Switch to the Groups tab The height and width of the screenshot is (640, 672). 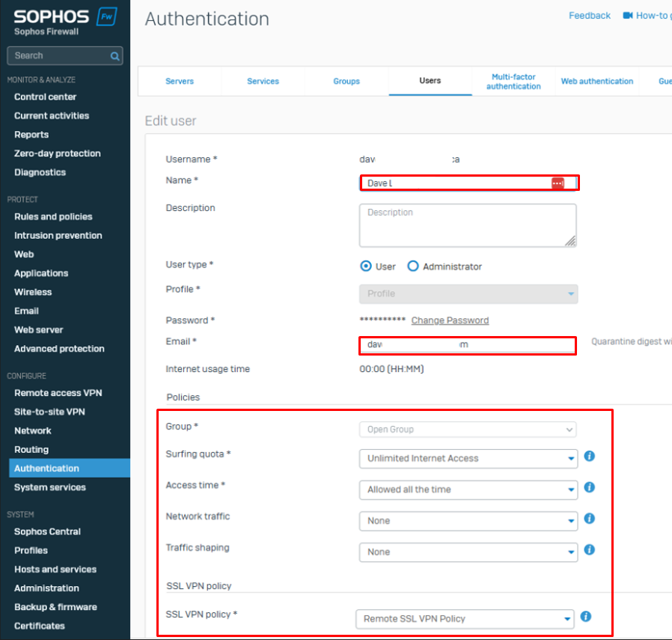[346, 82]
